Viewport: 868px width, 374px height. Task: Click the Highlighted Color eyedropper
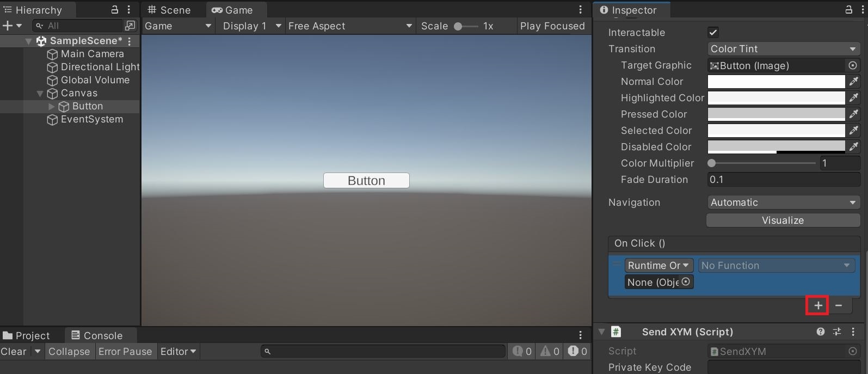[x=854, y=98]
